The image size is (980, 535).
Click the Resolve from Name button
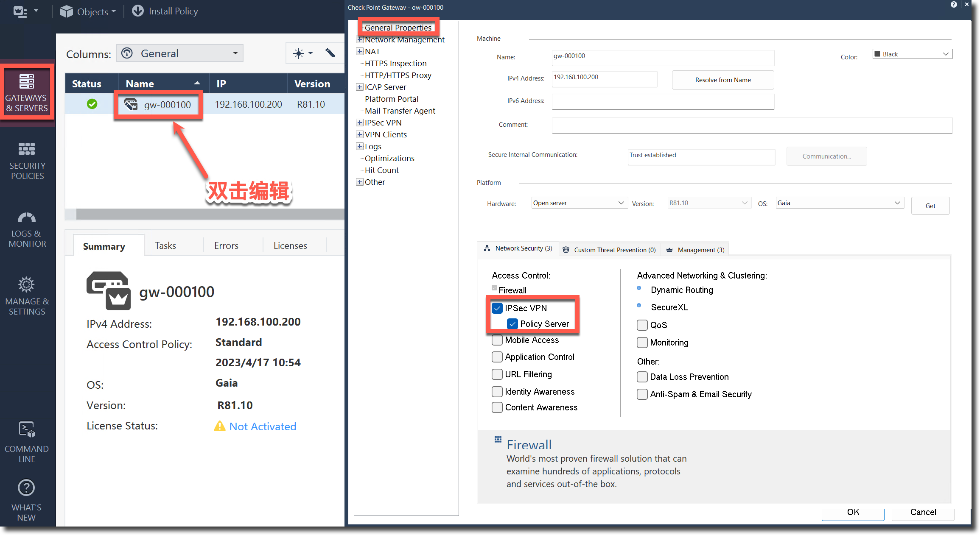pyautogui.click(x=722, y=80)
